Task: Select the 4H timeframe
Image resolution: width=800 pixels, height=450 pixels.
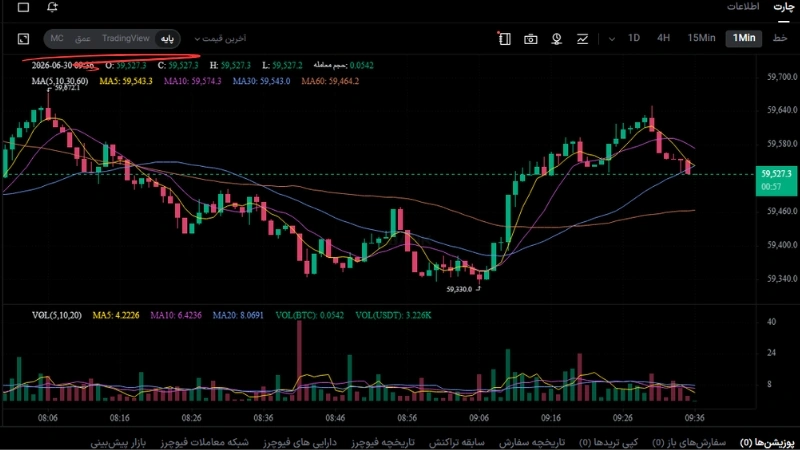Action: tap(663, 38)
